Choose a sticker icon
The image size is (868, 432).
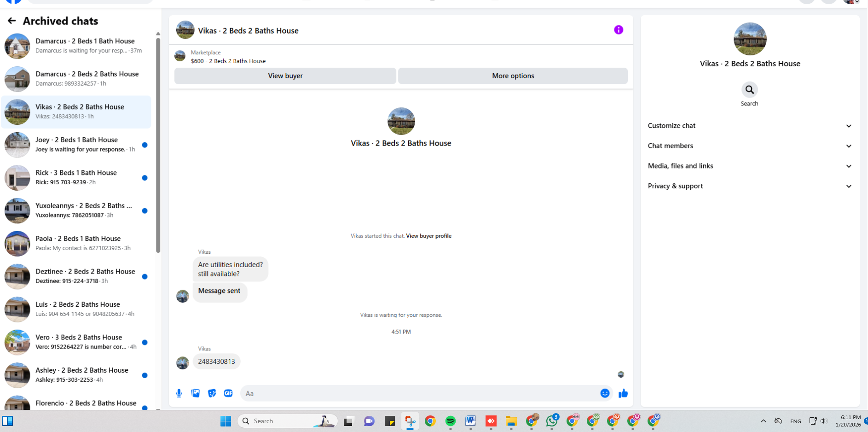[x=212, y=393]
